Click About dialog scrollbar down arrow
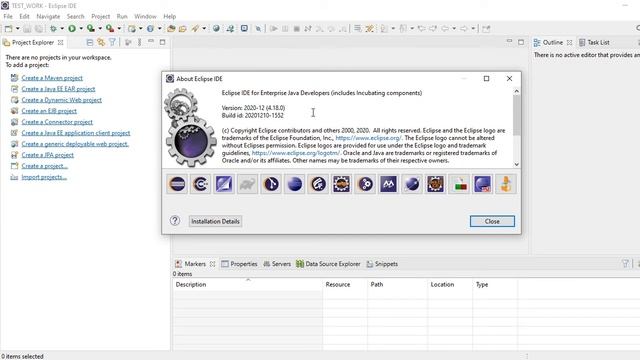Image resolution: width=640 pixels, height=360 pixels. coord(516,164)
